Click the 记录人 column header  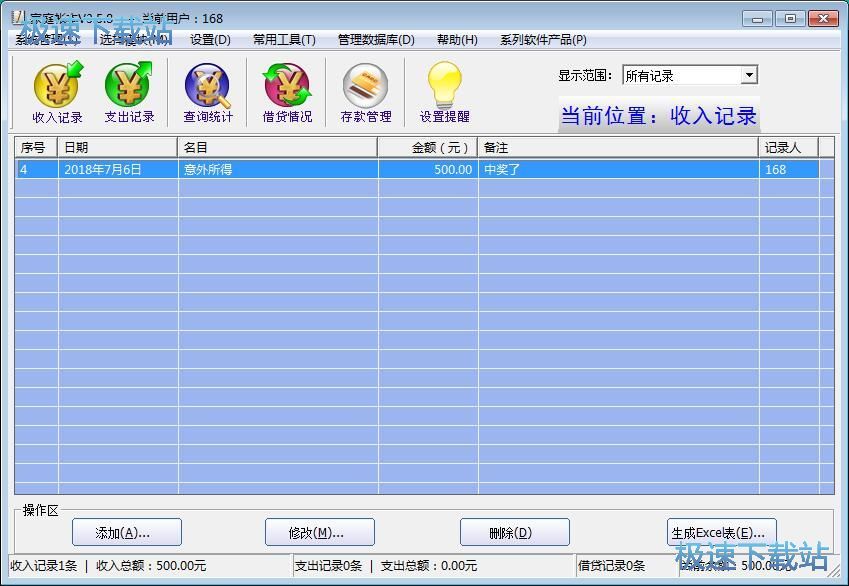787,148
